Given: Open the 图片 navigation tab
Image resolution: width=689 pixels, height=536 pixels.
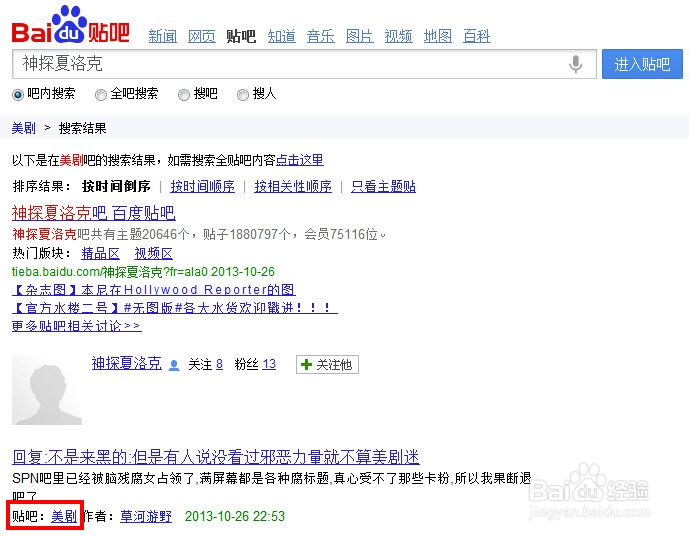Looking at the screenshot, I should point(359,36).
